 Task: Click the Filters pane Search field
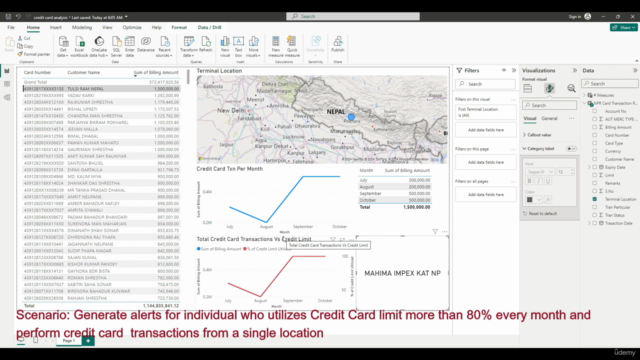tap(485, 84)
